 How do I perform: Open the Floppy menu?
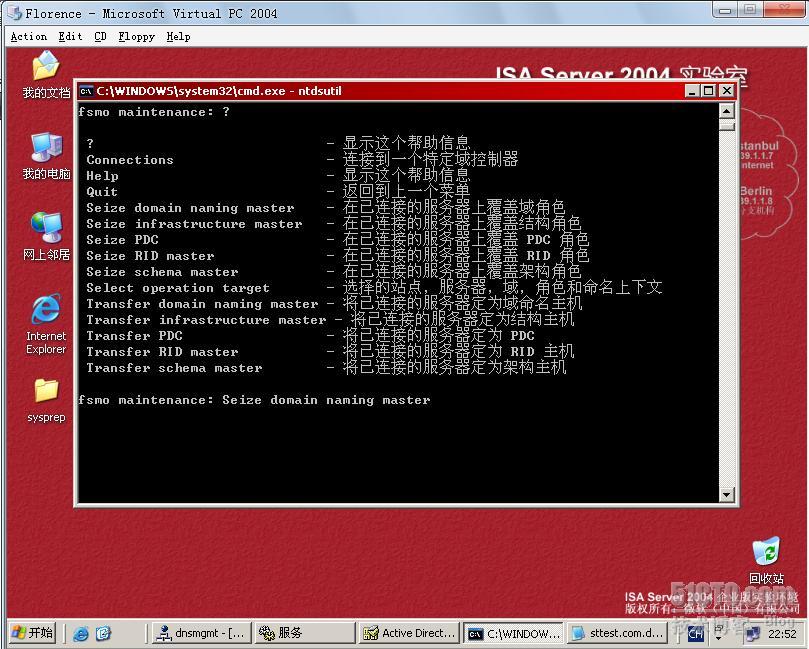(136, 37)
